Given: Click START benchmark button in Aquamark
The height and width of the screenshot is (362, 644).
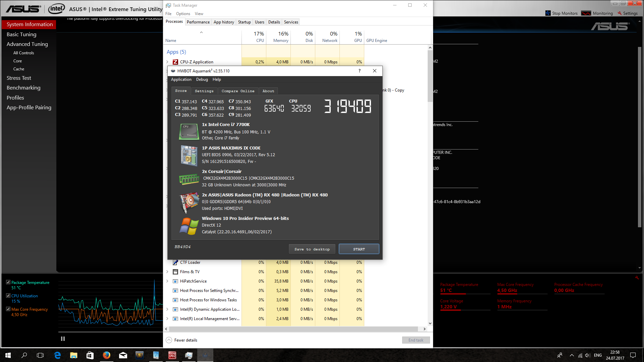Looking at the screenshot, I should 359,249.
